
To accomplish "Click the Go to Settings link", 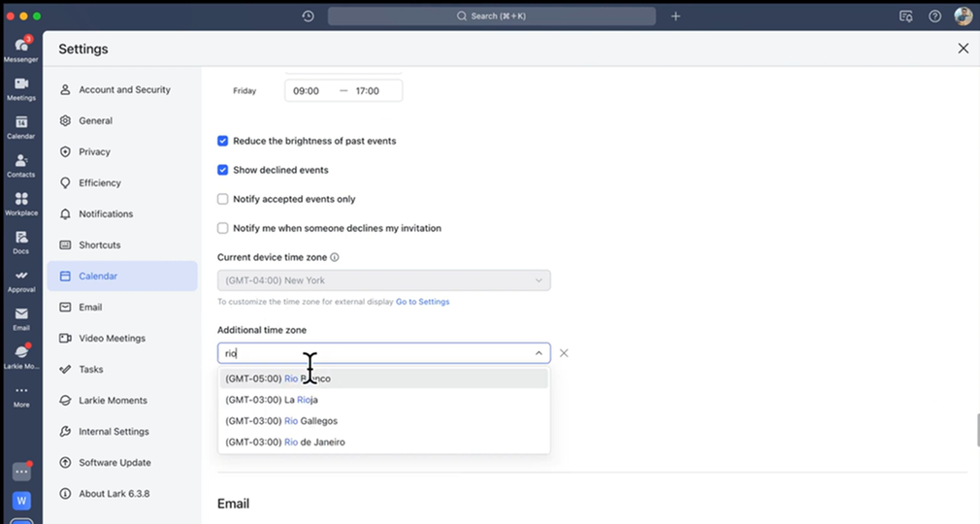I will click(x=422, y=302).
